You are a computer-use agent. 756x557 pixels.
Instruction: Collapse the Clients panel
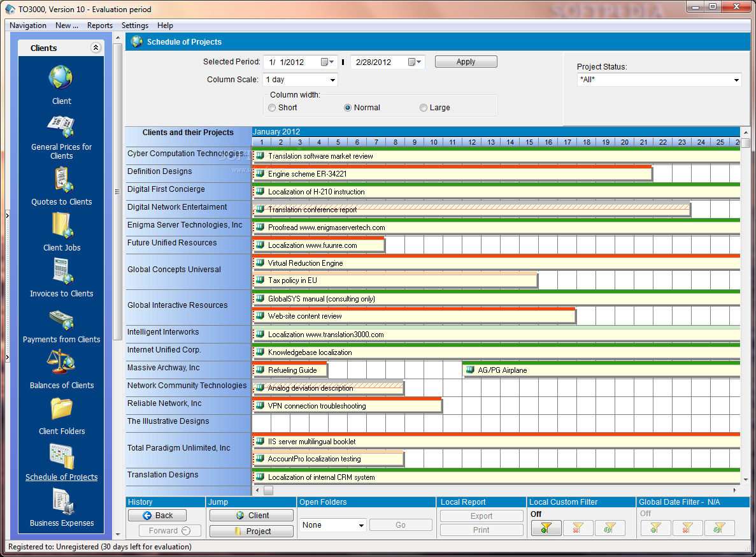(x=96, y=47)
